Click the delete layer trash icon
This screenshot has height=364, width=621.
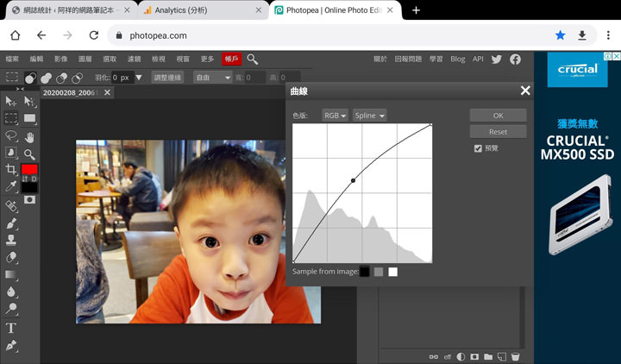(x=515, y=356)
